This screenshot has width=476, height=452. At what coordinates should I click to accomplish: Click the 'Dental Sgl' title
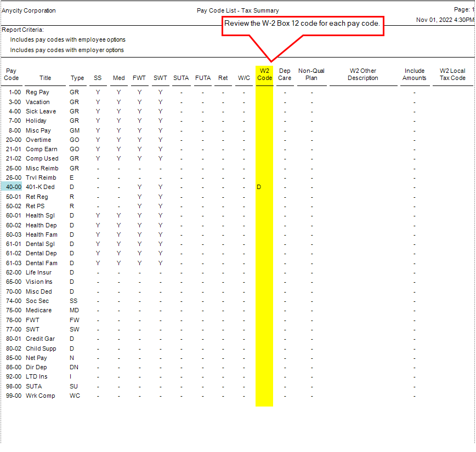pos(40,244)
